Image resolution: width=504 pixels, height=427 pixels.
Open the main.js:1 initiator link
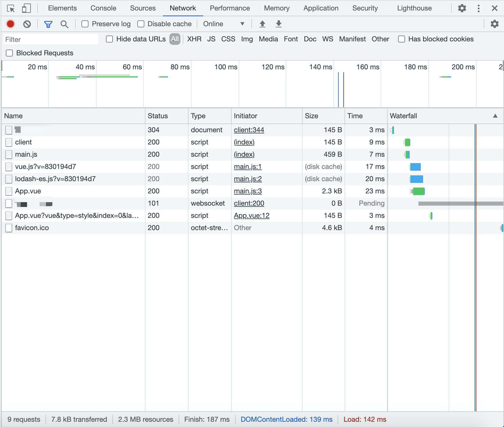pos(248,167)
